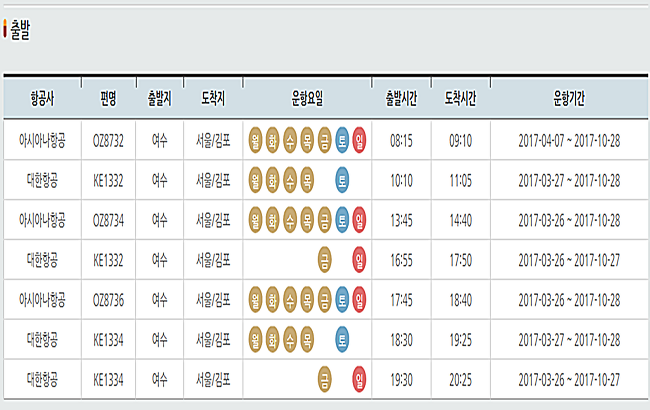Select flight number OZ8734

(x=108, y=221)
